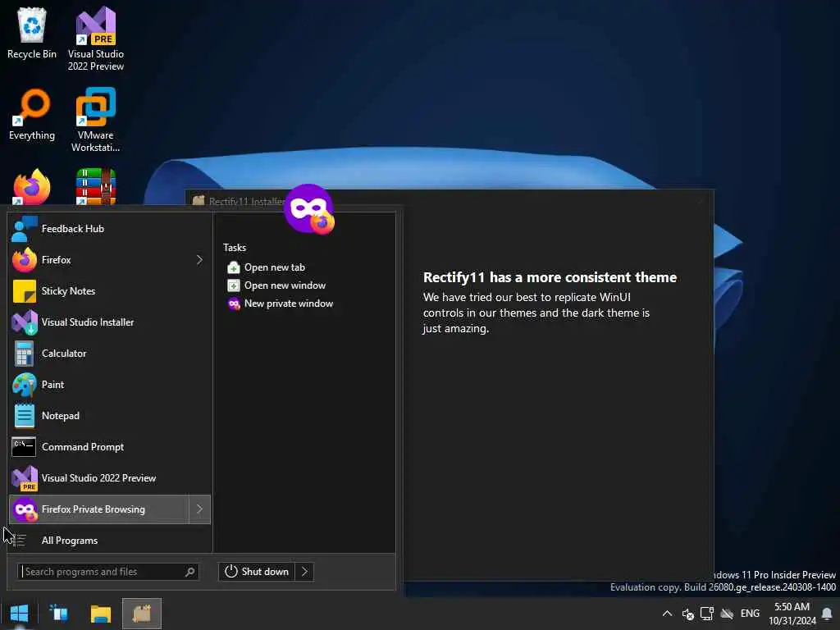Screen dimensions: 840x630
Task: Open Paint from Start menu
Action: pos(110,385)
